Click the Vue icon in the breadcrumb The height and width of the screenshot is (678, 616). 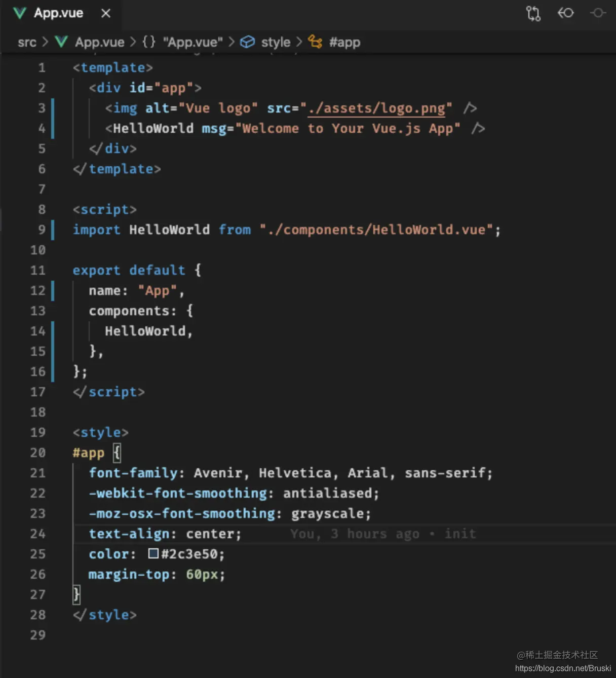[61, 42]
